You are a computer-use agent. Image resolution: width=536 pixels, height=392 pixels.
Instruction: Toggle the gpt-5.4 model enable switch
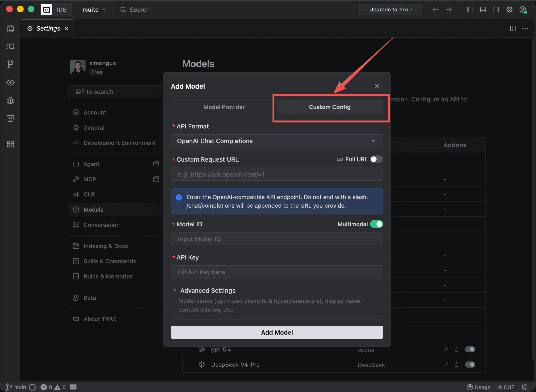pyautogui.click(x=470, y=349)
